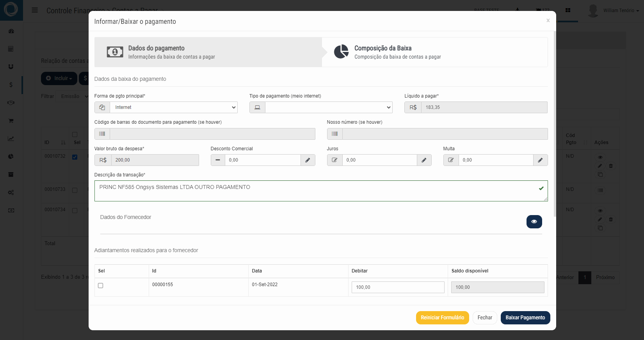Click the Multa value field

coord(496,160)
